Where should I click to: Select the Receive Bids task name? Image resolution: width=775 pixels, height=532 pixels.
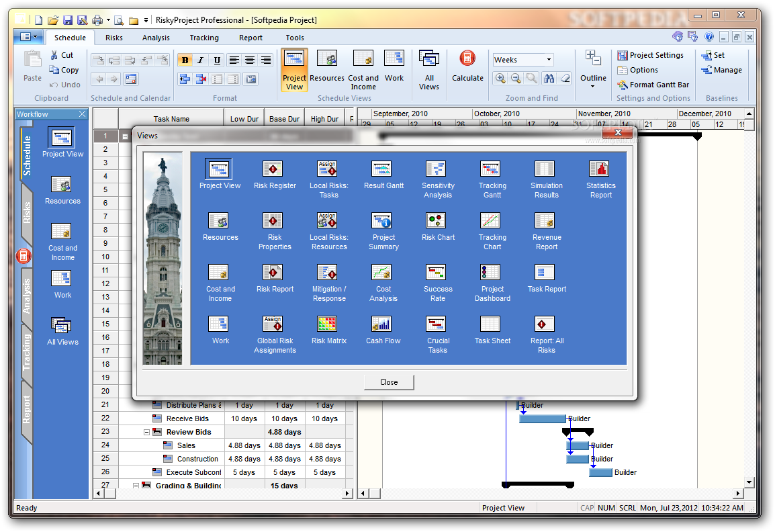[187, 418]
